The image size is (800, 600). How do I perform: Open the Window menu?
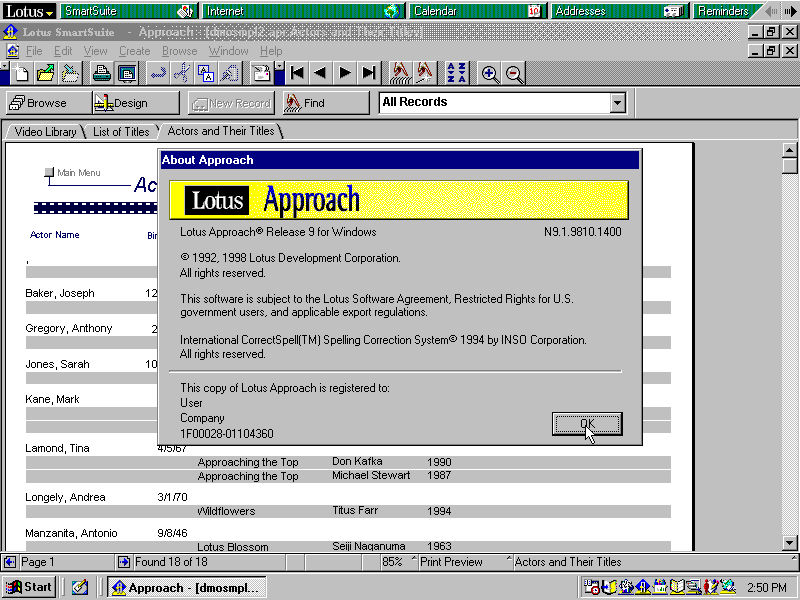(x=229, y=51)
